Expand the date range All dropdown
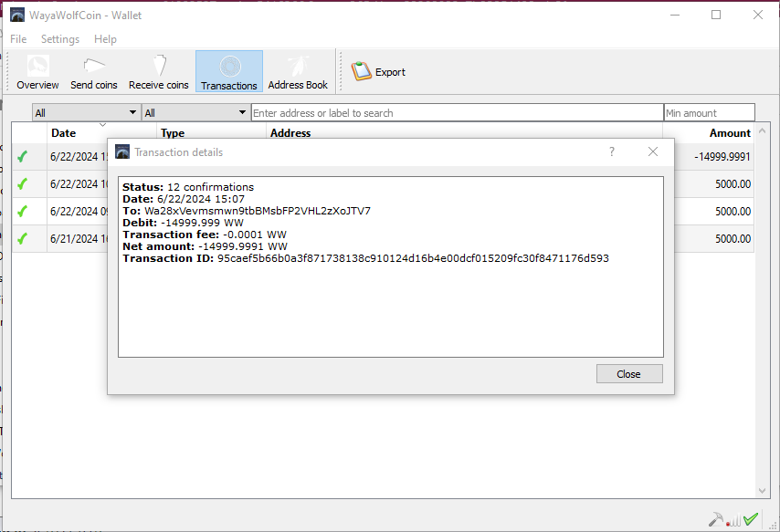780x532 pixels. (x=86, y=113)
